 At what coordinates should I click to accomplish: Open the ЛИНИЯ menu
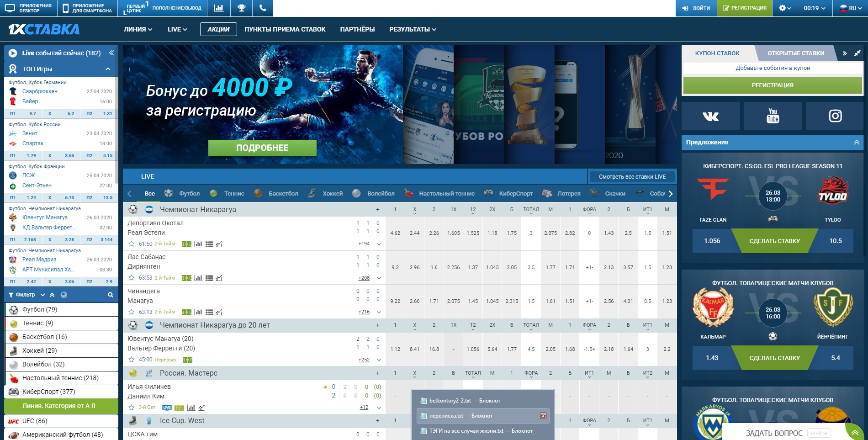[x=138, y=29]
